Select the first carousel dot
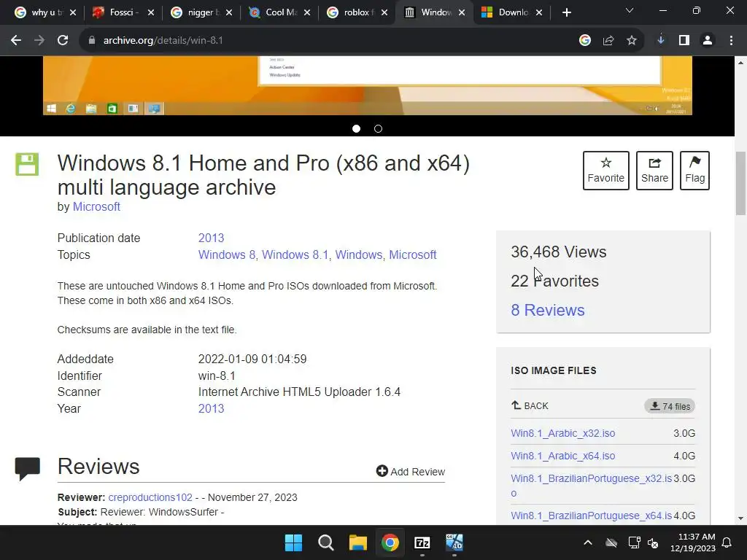747x560 pixels. [356, 128]
